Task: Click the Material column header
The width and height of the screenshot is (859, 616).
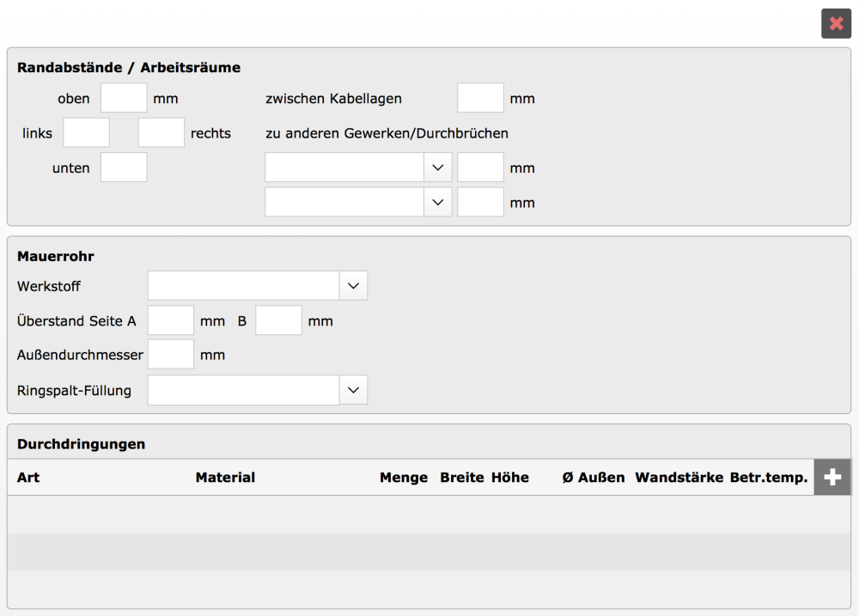Action: click(225, 478)
